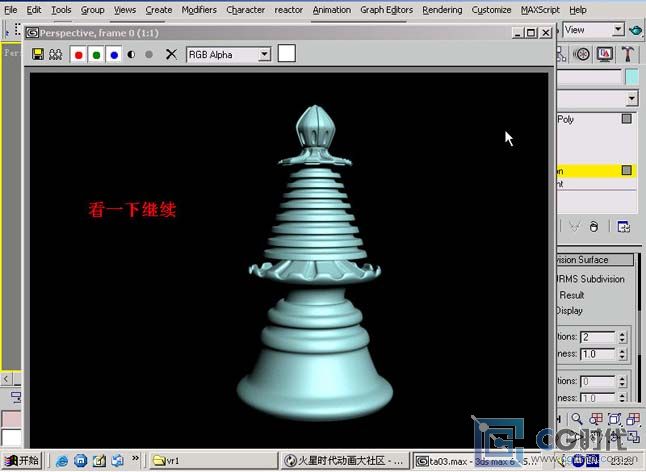The width and height of the screenshot is (646, 472).
Task: Click the Quick Render teapot icon
Action: click(636, 30)
